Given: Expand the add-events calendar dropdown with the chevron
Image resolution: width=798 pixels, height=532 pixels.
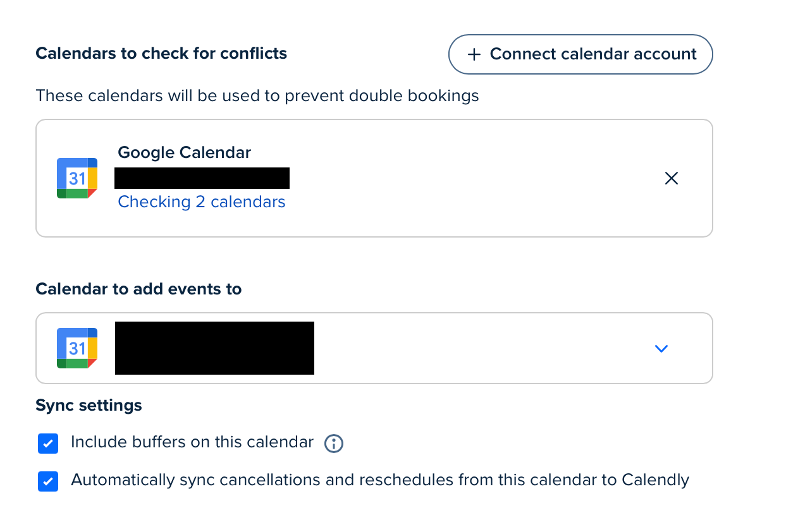Looking at the screenshot, I should pyautogui.click(x=661, y=349).
